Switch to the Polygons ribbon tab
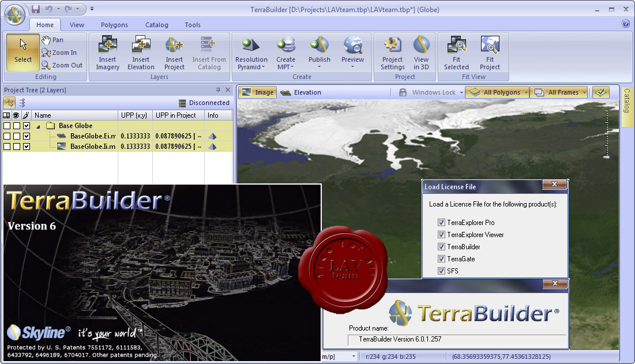635x364 pixels. click(114, 25)
